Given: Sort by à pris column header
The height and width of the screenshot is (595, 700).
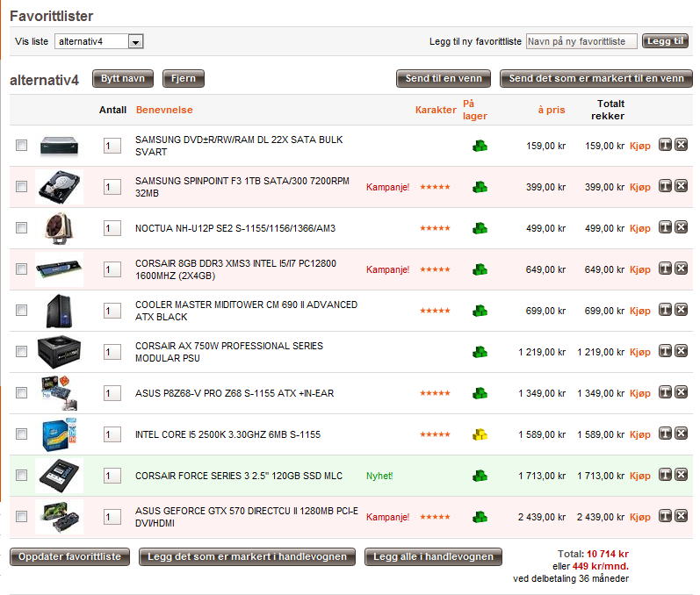Looking at the screenshot, I should pyautogui.click(x=552, y=110).
